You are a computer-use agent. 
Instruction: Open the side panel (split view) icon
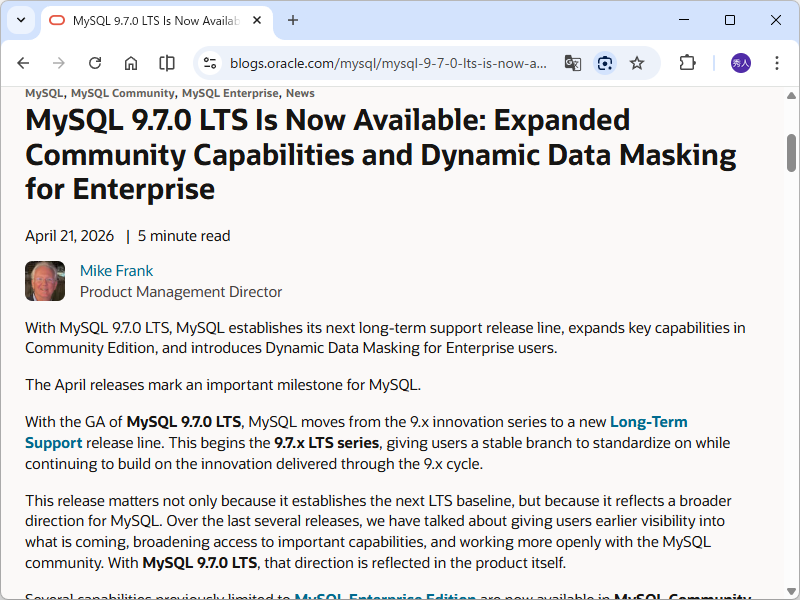[x=167, y=63]
